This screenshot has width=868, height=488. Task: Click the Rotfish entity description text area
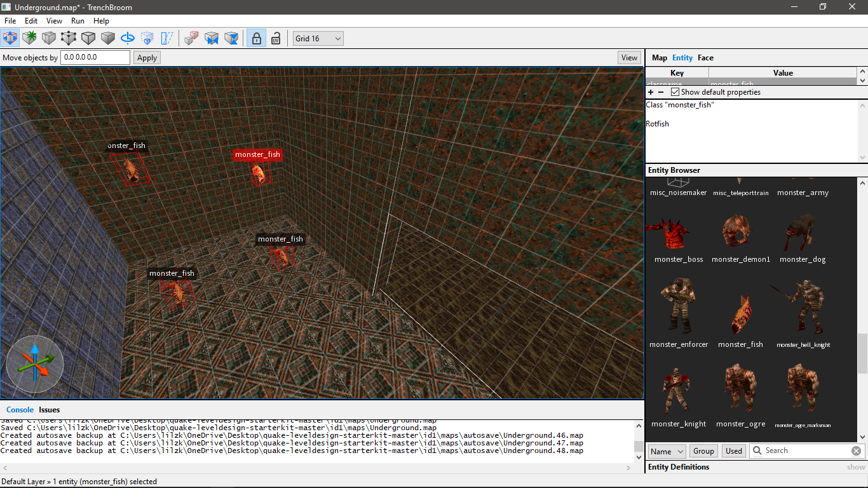[752, 131]
